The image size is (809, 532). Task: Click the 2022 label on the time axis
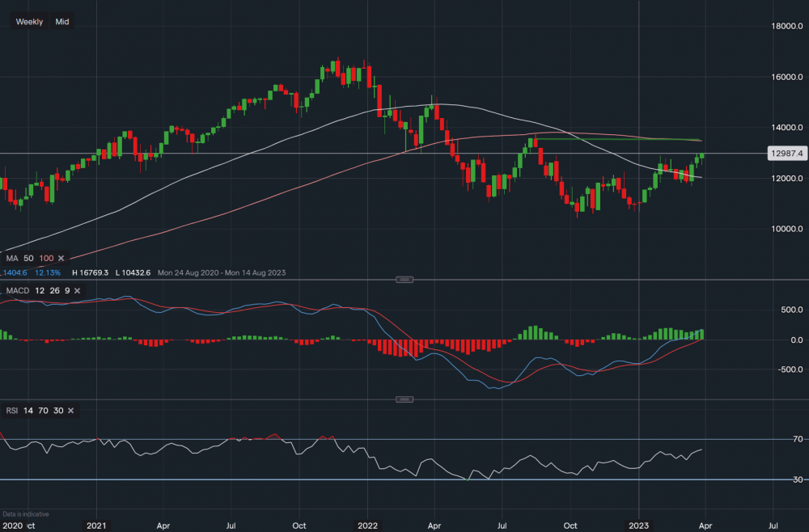coord(367,525)
